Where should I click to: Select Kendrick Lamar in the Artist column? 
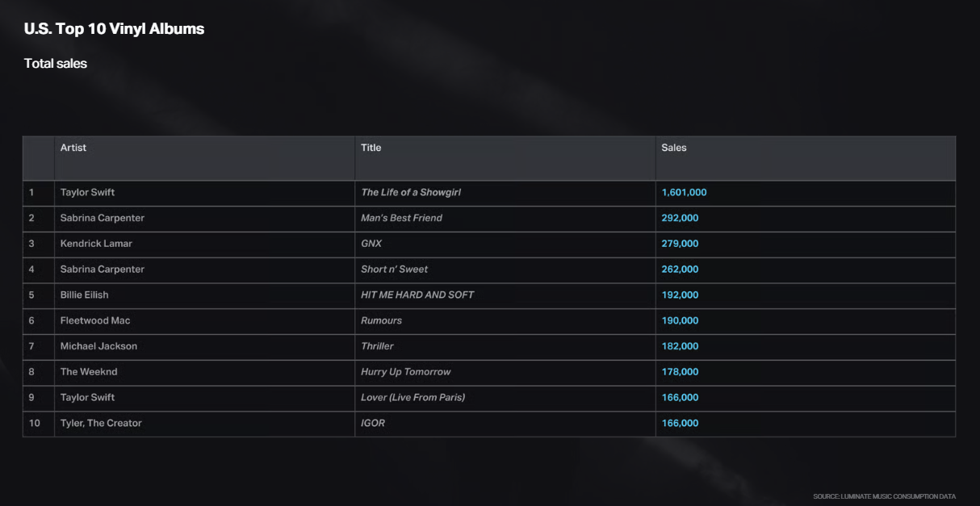coord(96,244)
